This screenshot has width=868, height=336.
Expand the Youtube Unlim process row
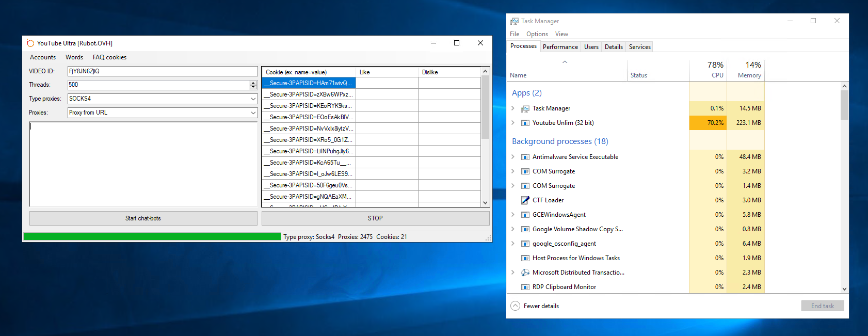click(x=512, y=123)
